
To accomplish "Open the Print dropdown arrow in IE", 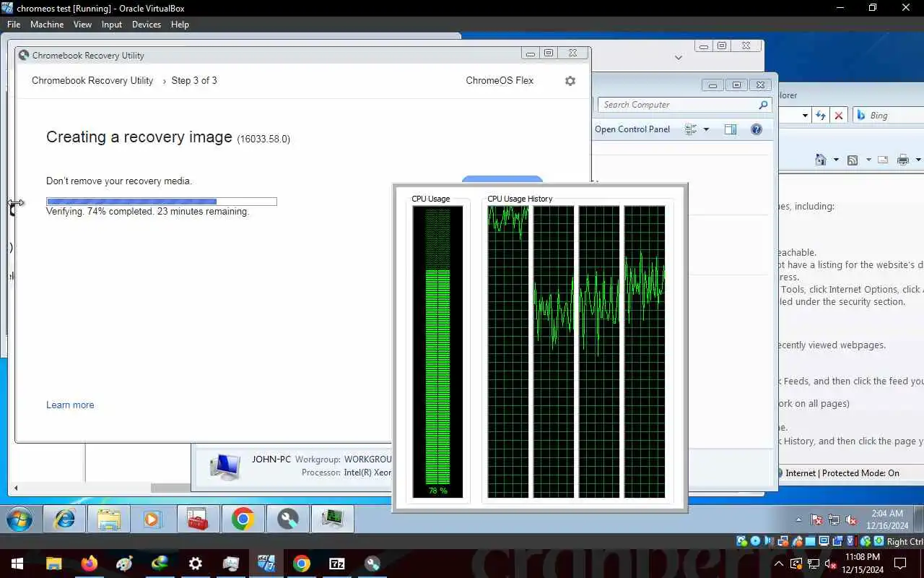I will (x=918, y=160).
